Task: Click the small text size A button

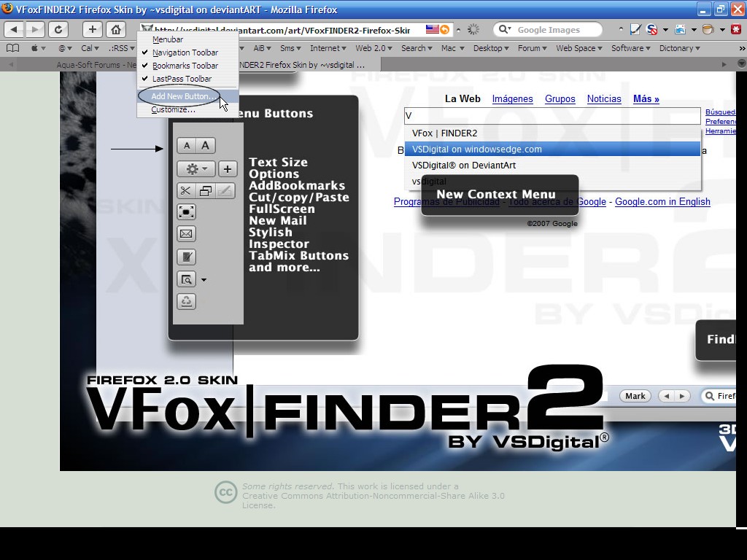Action: pyautogui.click(x=187, y=146)
